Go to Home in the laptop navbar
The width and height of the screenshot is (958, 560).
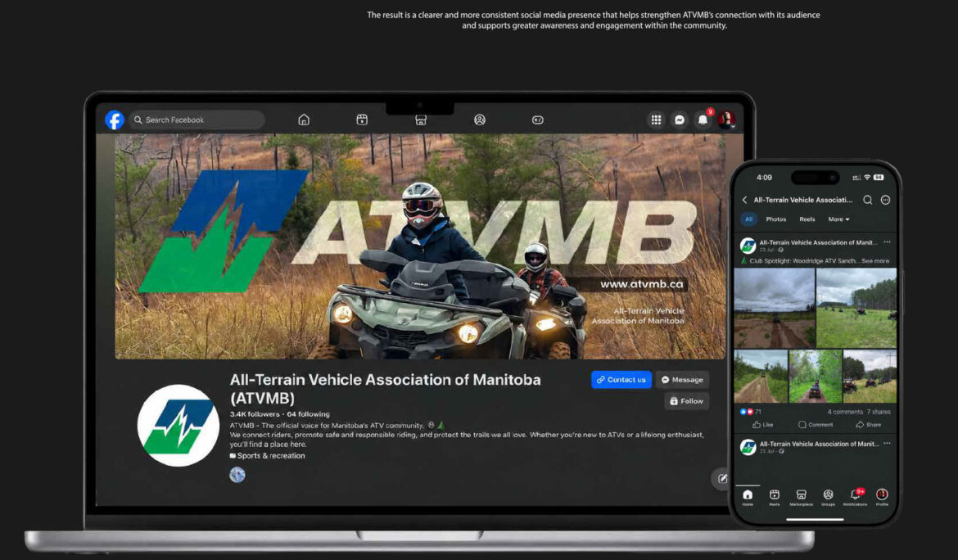(304, 120)
